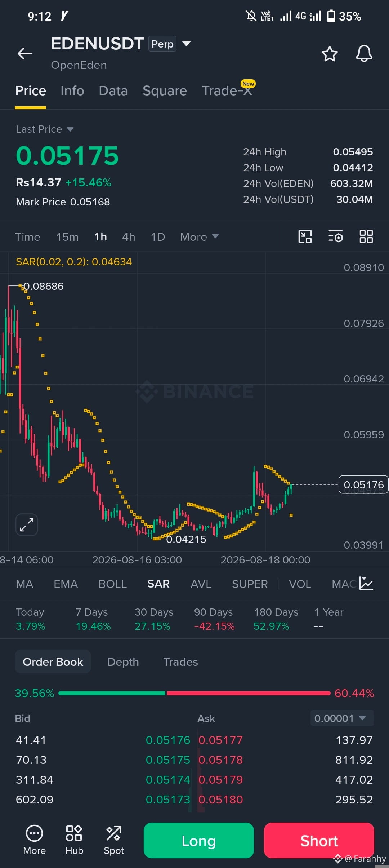Tap the battery 35% status indicator

tap(344, 16)
